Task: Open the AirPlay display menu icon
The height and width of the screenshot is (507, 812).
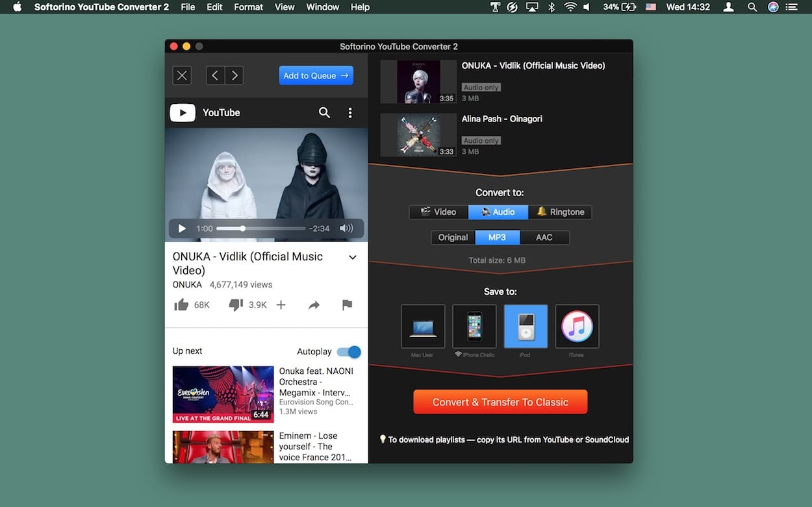Action: [x=532, y=7]
